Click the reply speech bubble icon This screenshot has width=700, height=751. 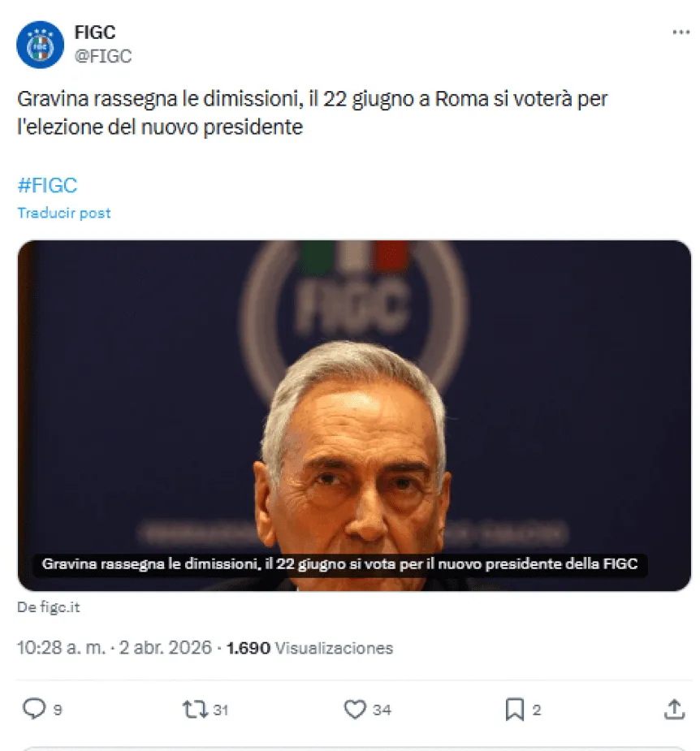coord(33,710)
